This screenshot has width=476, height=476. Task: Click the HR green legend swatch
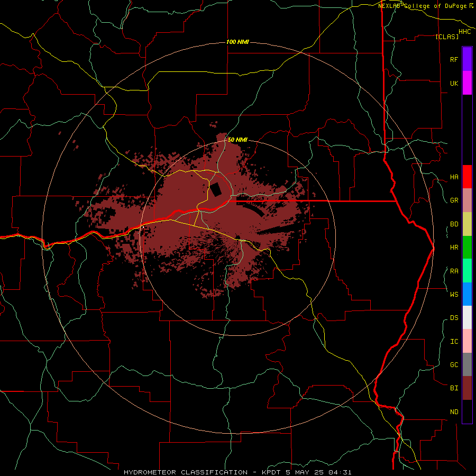point(467,248)
